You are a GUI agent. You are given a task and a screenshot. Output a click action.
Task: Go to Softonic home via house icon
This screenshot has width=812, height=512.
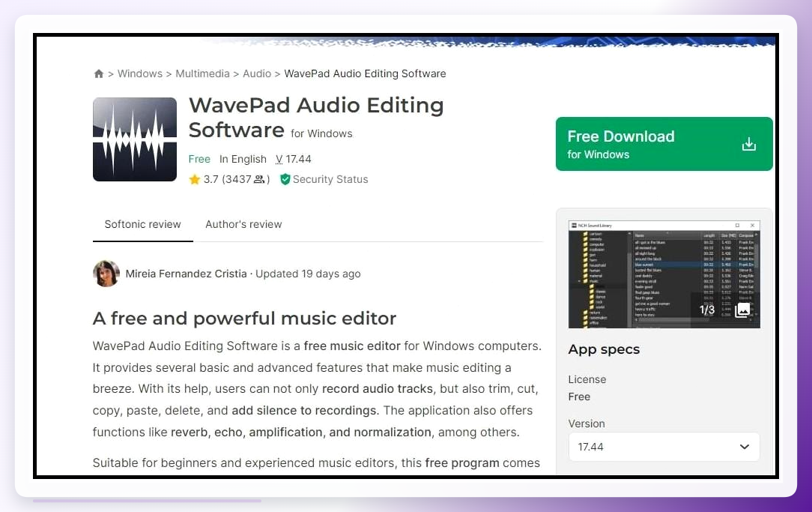[98, 73]
